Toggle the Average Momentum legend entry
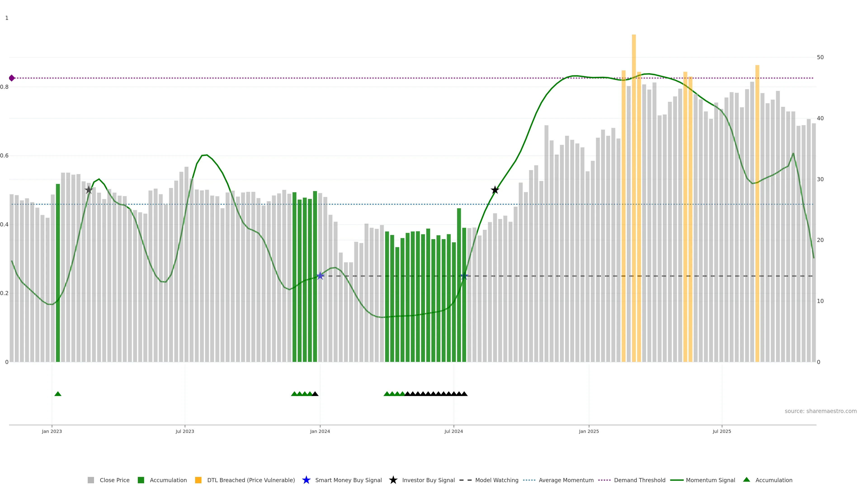The image size is (868, 488). 566,480
